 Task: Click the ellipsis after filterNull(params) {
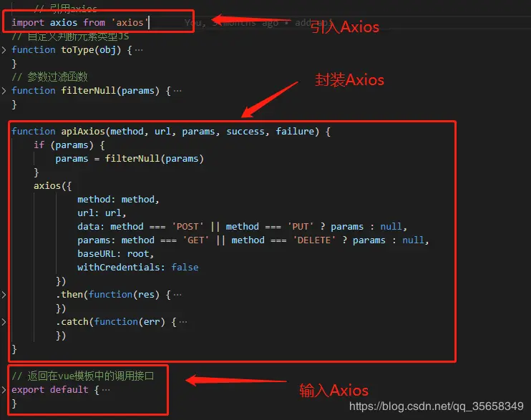pos(177,91)
